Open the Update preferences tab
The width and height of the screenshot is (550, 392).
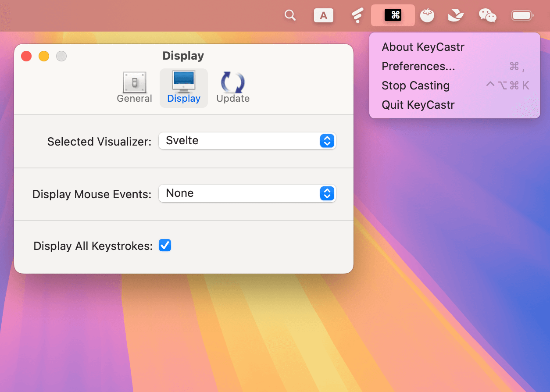233,88
